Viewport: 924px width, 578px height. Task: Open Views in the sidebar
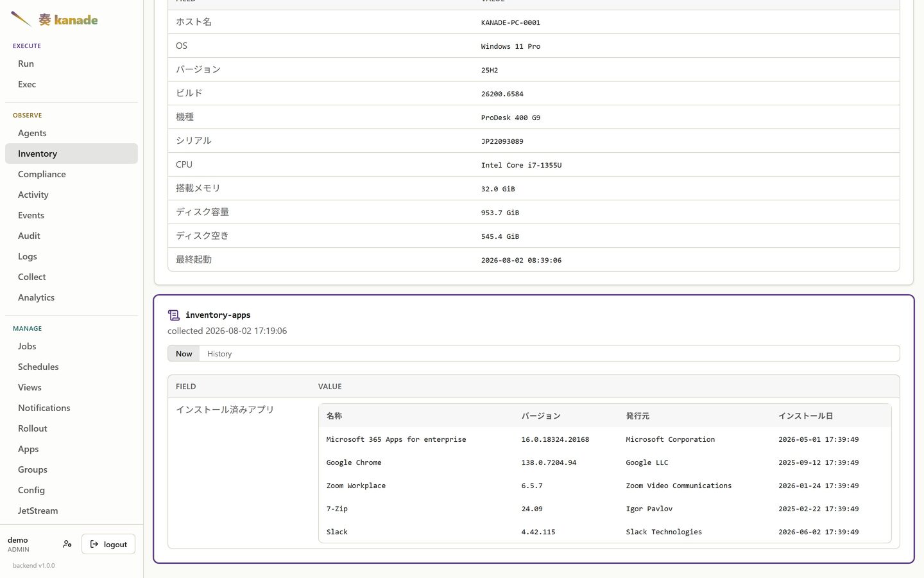pos(71,387)
